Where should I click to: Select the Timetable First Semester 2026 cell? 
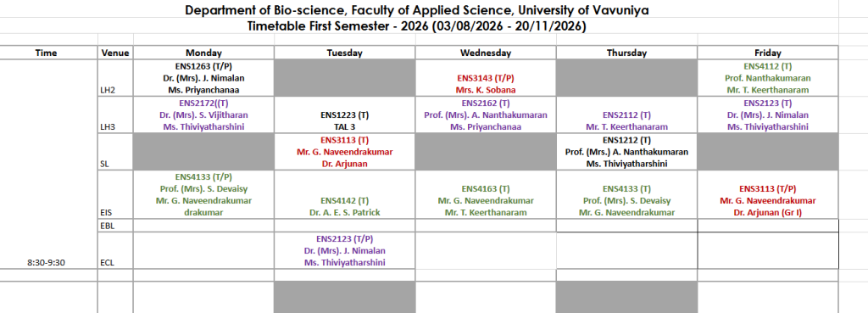click(x=419, y=25)
